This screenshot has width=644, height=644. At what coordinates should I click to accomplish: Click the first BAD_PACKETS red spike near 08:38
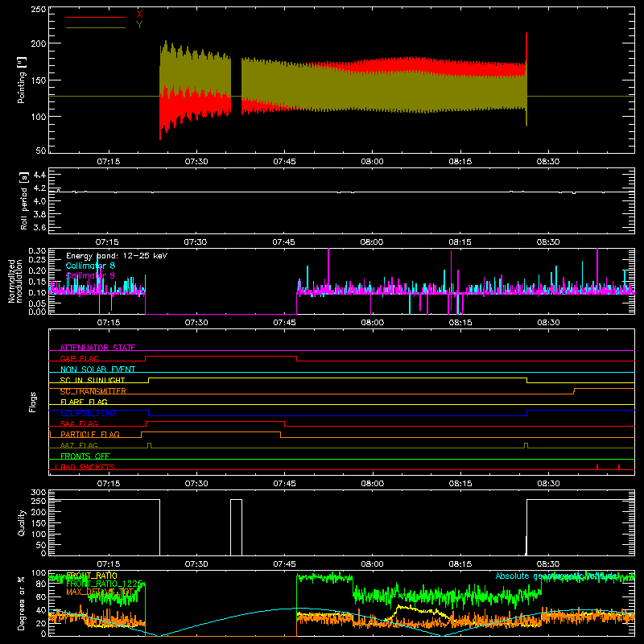coord(597,467)
